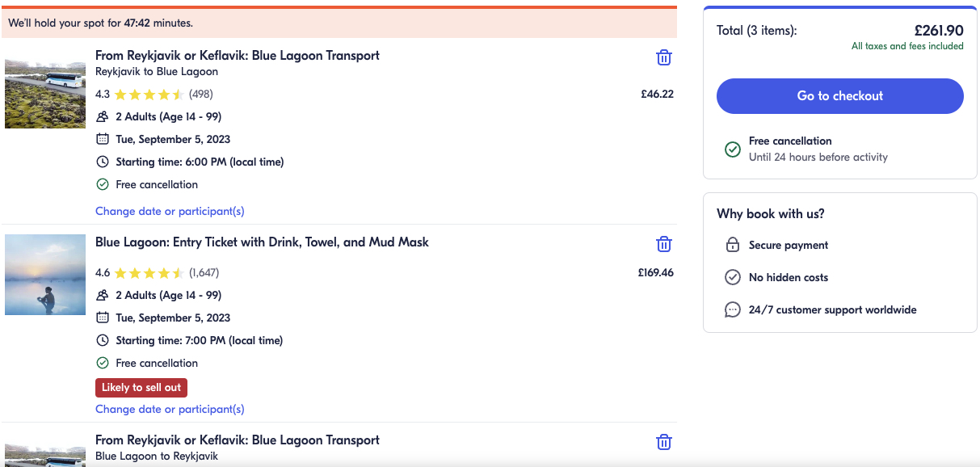Open the Blue Lagoon Entry Ticket with Drink title
The image size is (980, 467).
[x=262, y=242]
